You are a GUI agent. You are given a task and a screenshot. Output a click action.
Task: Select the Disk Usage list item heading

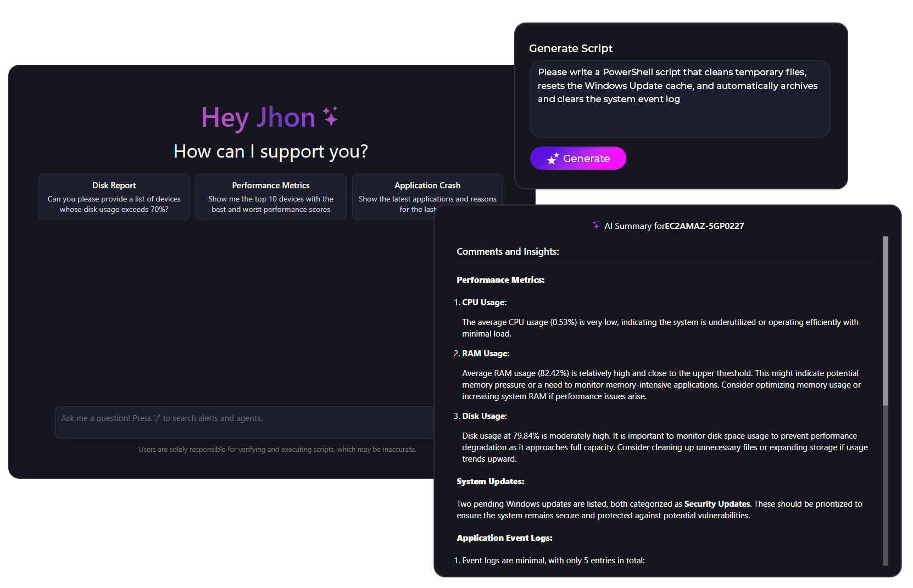(x=484, y=416)
